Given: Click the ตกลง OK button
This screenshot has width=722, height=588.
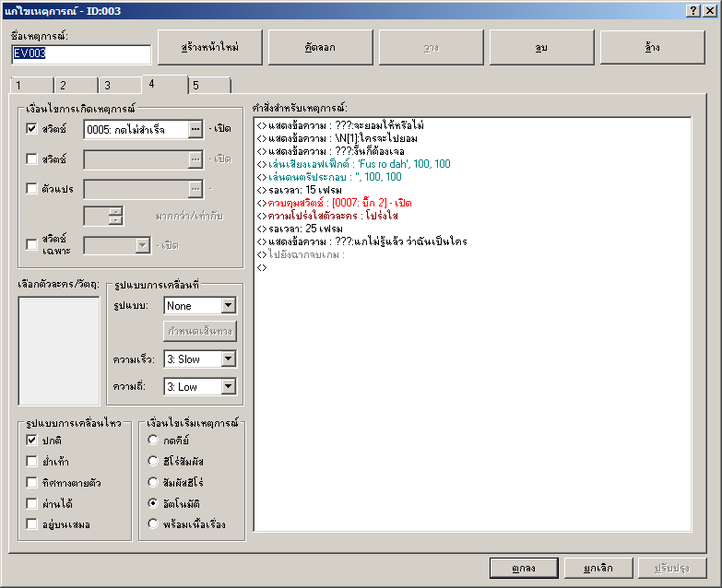Looking at the screenshot, I should (524, 569).
